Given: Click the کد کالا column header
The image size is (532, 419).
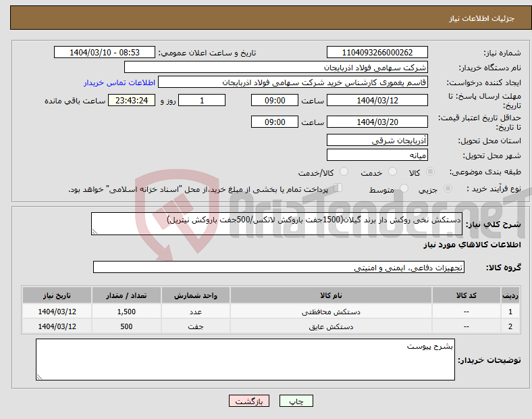Looking at the screenshot, I should 467,295.
